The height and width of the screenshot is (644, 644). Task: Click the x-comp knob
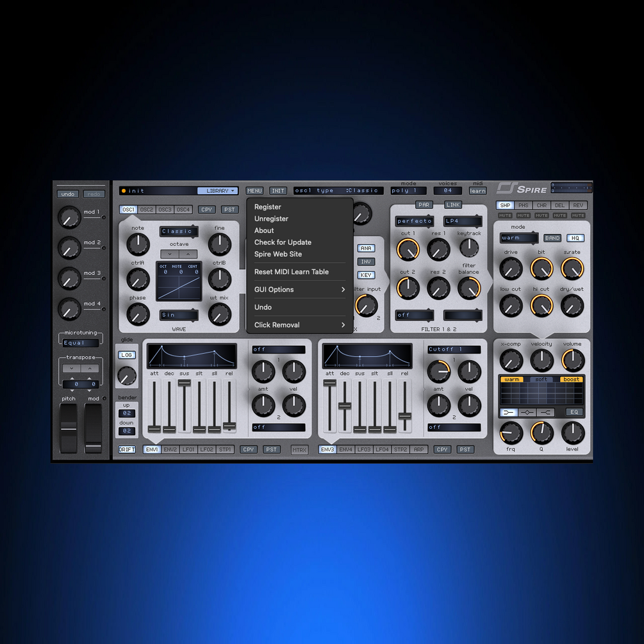511,361
